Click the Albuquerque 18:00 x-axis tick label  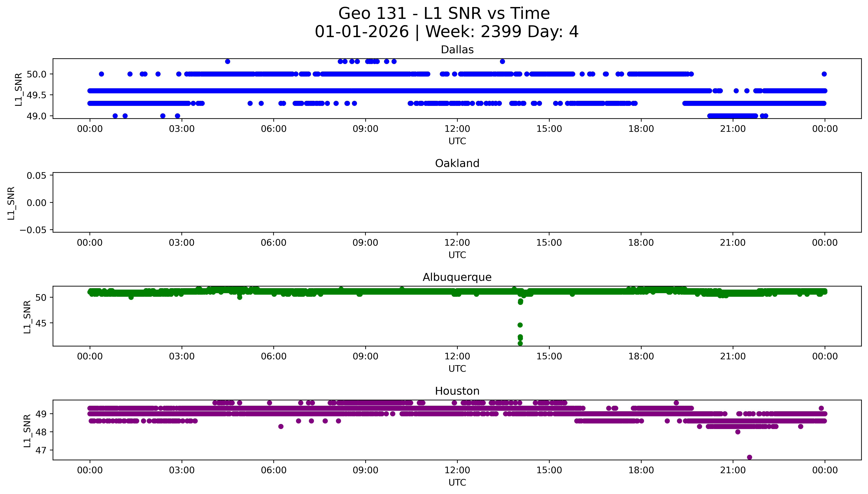pyautogui.click(x=641, y=356)
